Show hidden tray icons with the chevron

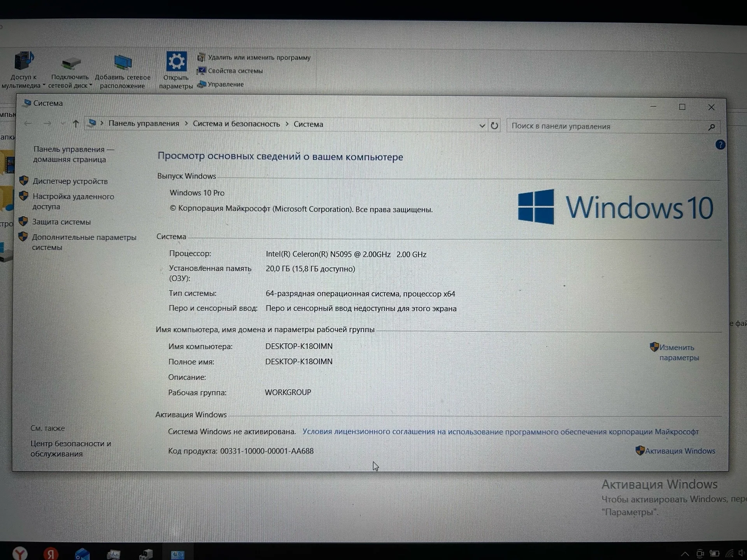tap(685, 554)
